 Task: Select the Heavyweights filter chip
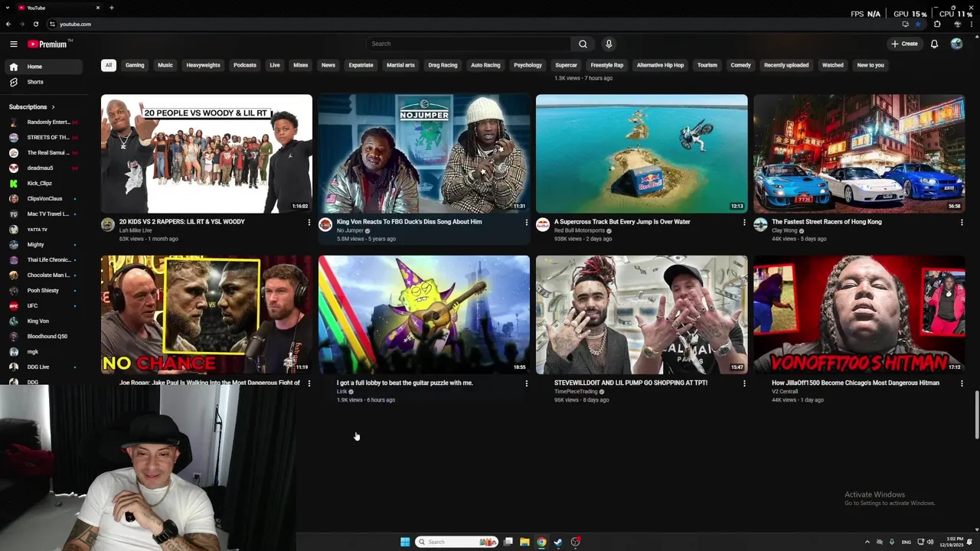click(x=203, y=65)
